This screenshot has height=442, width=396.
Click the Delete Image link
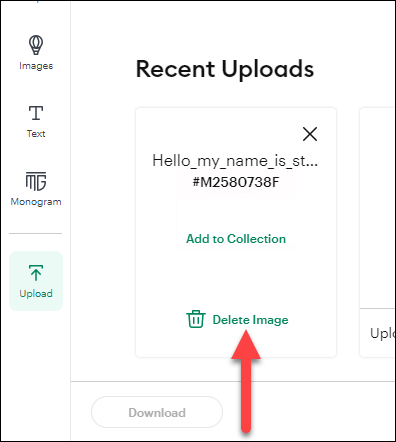(x=250, y=320)
